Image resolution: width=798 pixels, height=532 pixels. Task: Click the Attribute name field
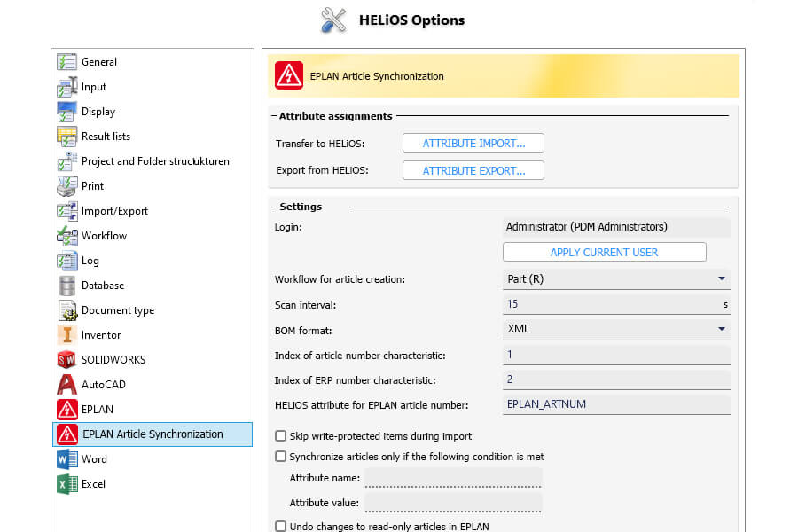pyautogui.click(x=453, y=478)
